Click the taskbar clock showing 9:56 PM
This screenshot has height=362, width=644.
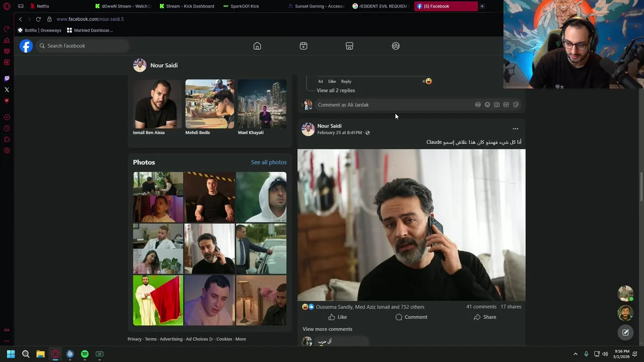click(x=622, y=354)
